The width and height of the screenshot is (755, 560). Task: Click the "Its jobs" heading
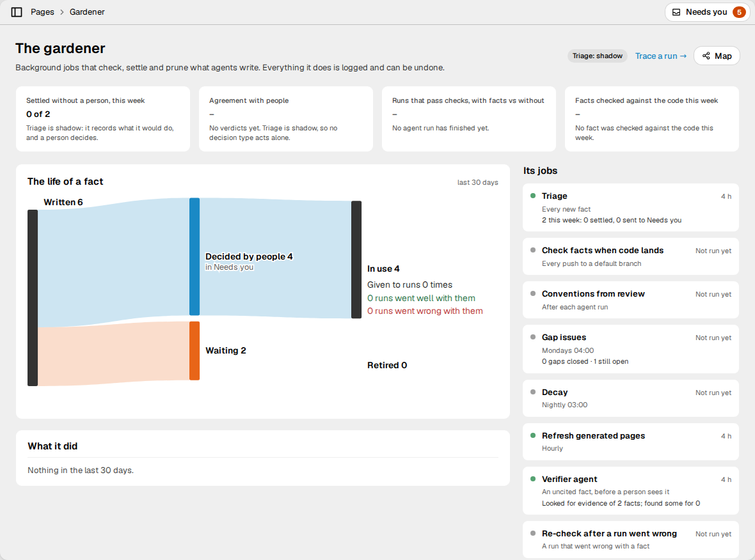coord(540,171)
